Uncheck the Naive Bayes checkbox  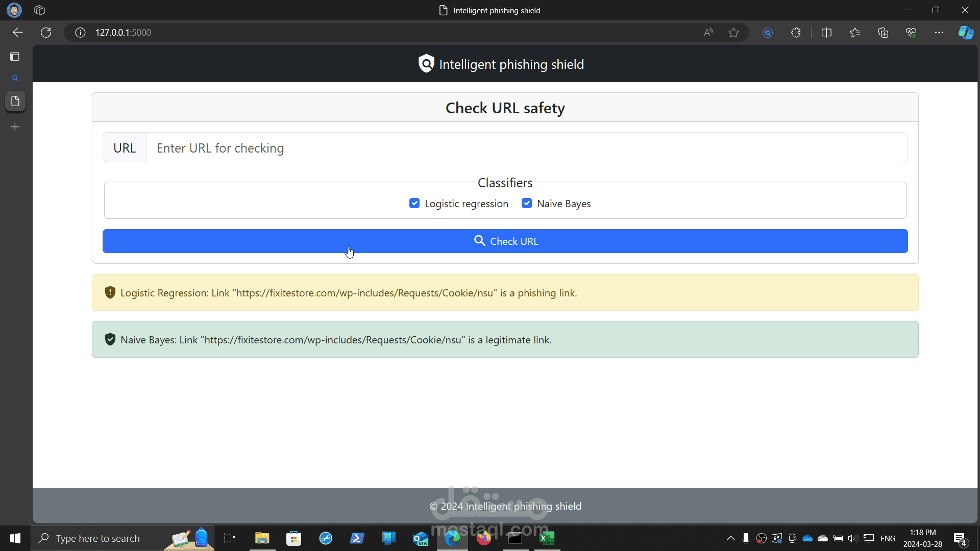point(527,204)
